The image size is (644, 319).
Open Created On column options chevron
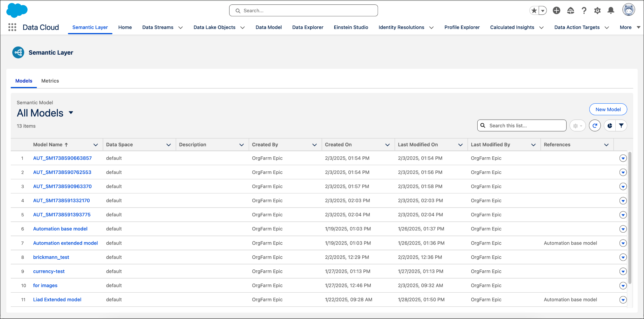[x=387, y=145]
